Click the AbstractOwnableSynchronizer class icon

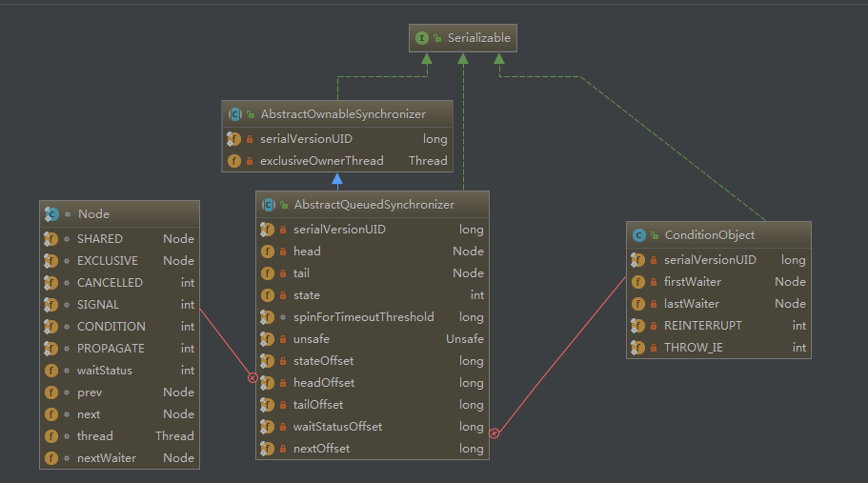(x=234, y=114)
